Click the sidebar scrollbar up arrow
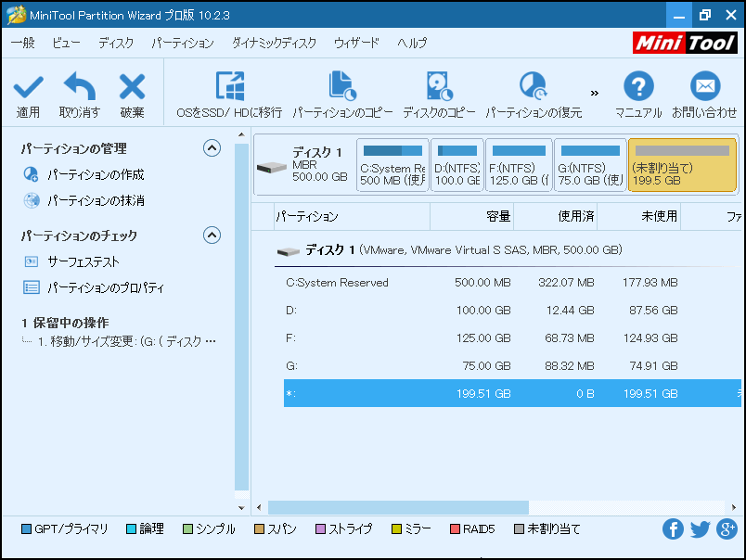The image size is (746, 560). tap(241, 135)
